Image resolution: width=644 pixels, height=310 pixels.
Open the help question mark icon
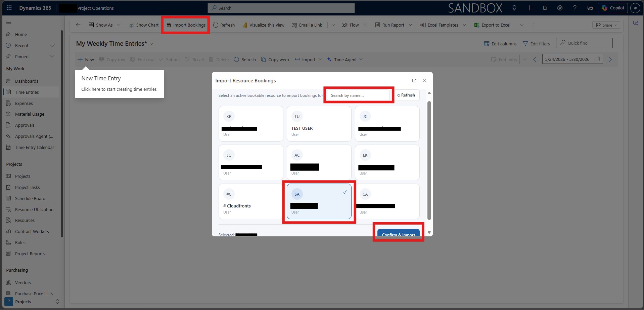coord(575,8)
